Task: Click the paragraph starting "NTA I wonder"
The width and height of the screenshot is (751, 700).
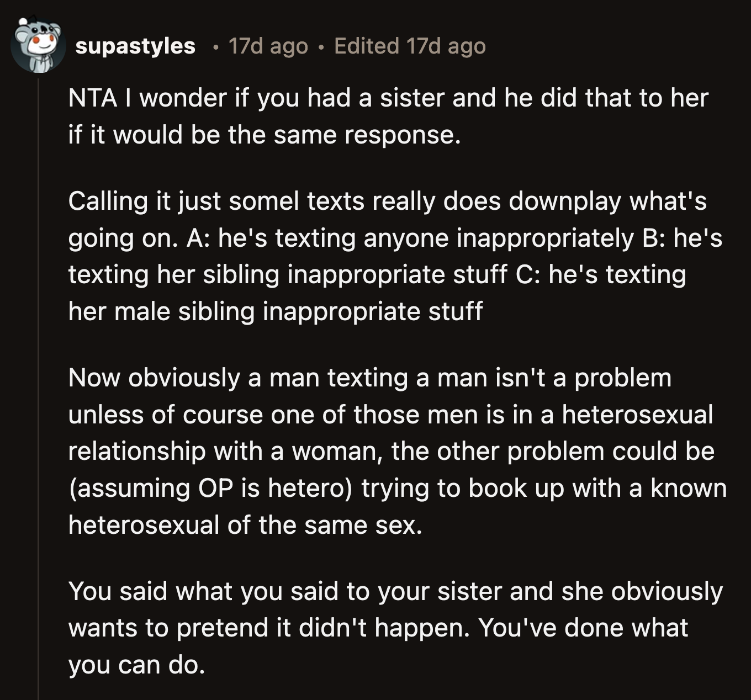Action: click(x=387, y=116)
